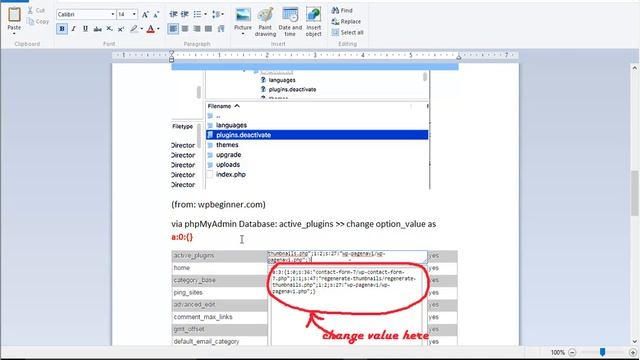640x360 pixels.
Task: Grow the font size
Action: click(145, 15)
